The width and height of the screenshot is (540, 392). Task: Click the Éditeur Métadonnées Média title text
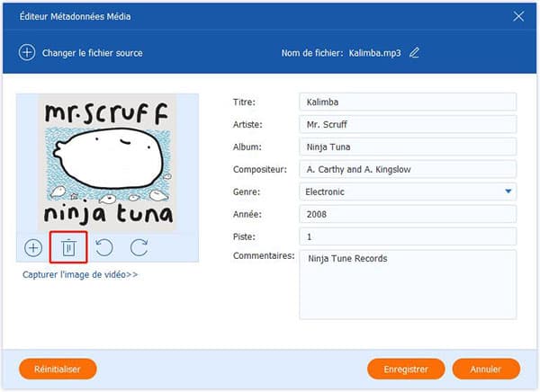[75, 16]
